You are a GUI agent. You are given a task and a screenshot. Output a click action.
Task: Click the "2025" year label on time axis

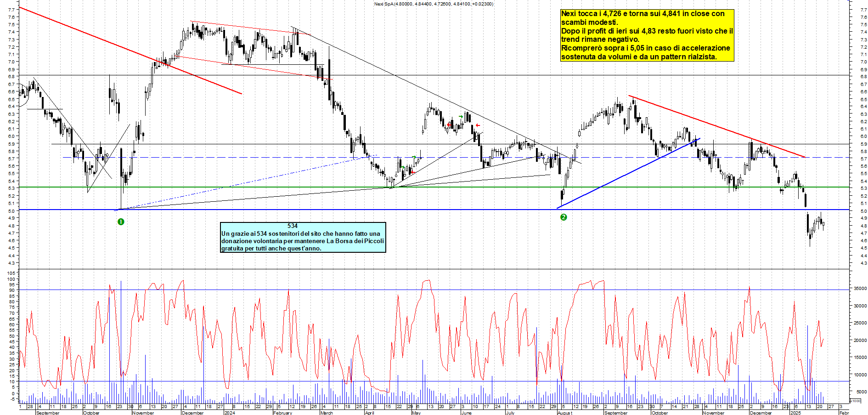[795, 413]
